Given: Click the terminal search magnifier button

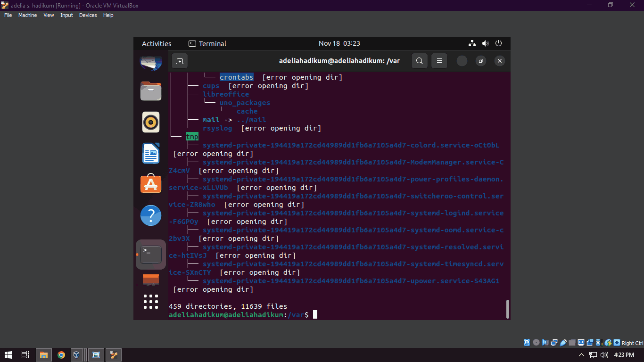Looking at the screenshot, I should pos(419,61).
